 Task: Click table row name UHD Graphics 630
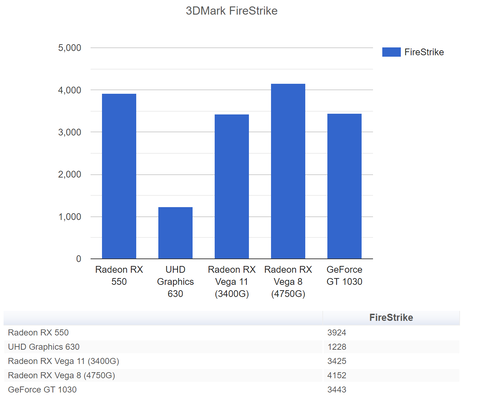44,347
